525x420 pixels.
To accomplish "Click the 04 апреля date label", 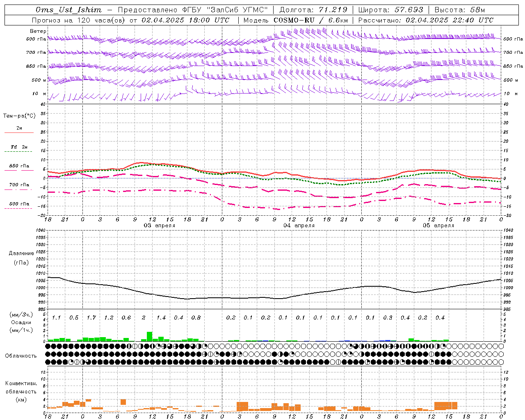I will (299, 226).
